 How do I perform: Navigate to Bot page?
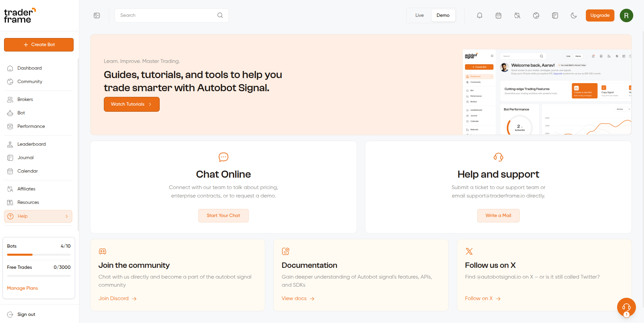coord(21,113)
